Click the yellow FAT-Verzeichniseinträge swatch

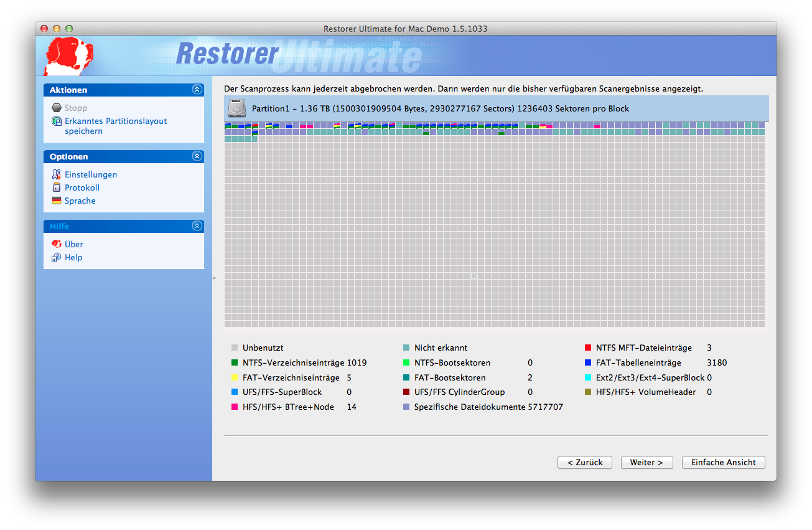coord(235,377)
